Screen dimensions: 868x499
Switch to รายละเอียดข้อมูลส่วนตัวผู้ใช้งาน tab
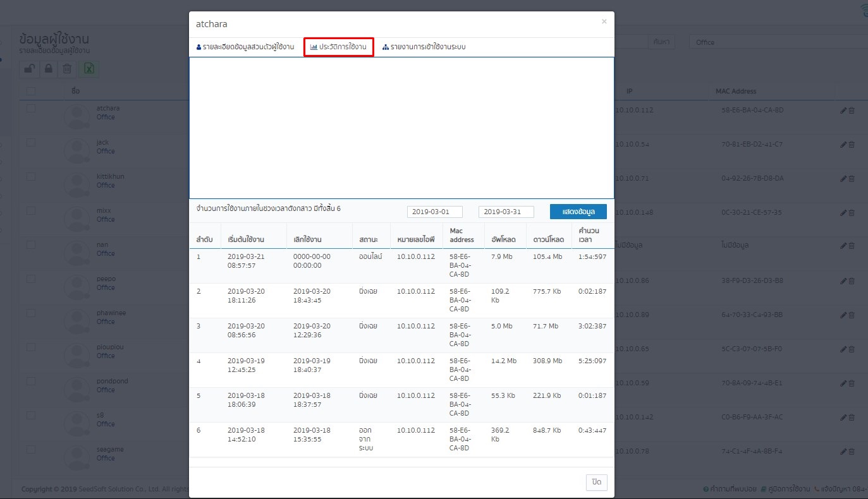click(245, 47)
